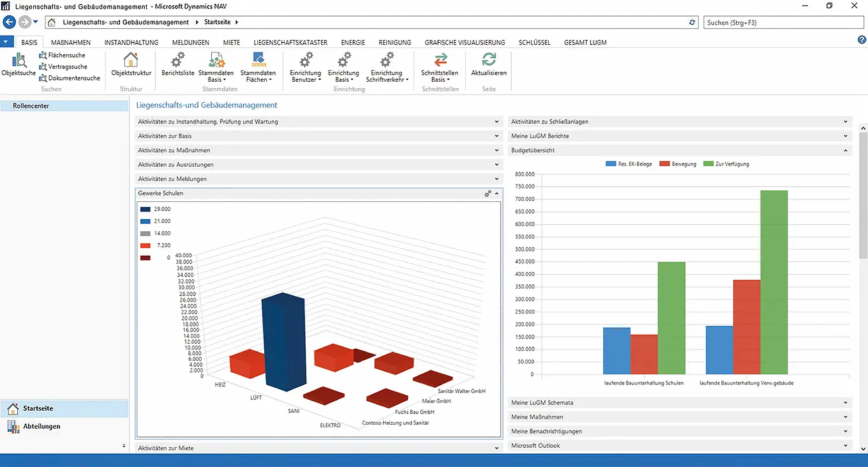Open Schnittstellen Basis ribbon icon
The height and width of the screenshot is (467, 868).
tap(440, 62)
